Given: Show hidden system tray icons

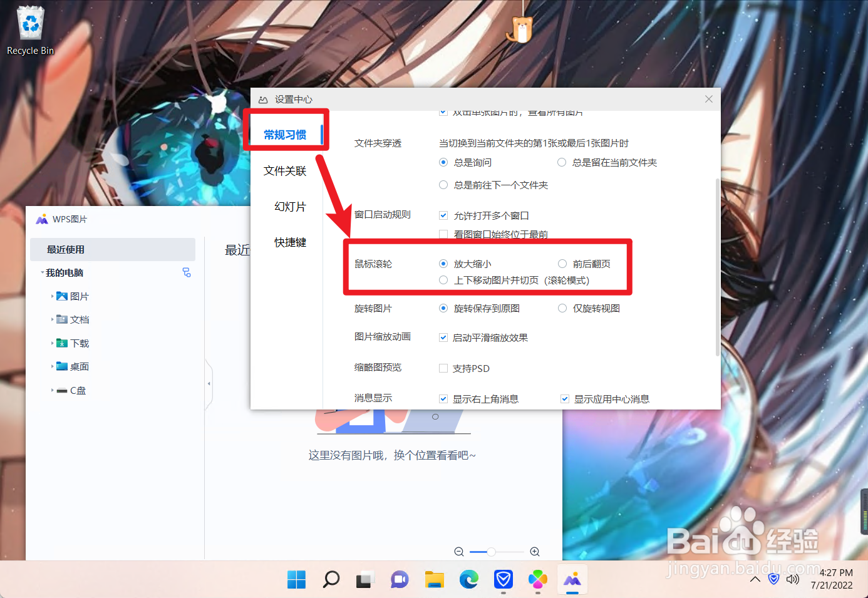Looking at the screenshot, I should [755, 579].
